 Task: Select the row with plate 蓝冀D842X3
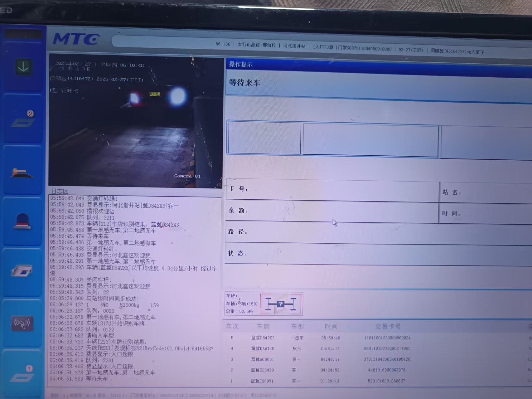[x=263, y=338]
